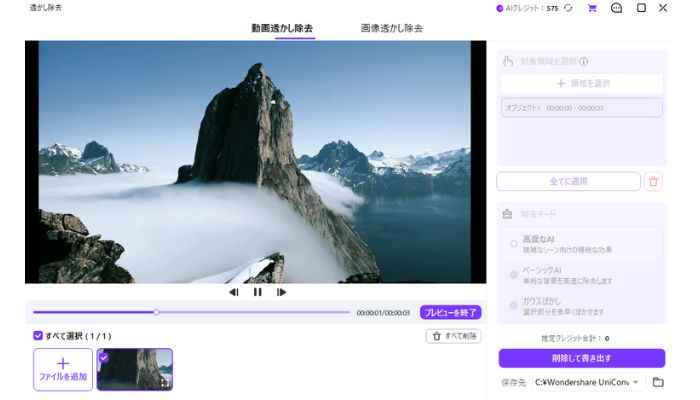This screenshot has height=400, width=700.
Task: Select the mountain video thumbnail
Action: [x=135, y=370]
